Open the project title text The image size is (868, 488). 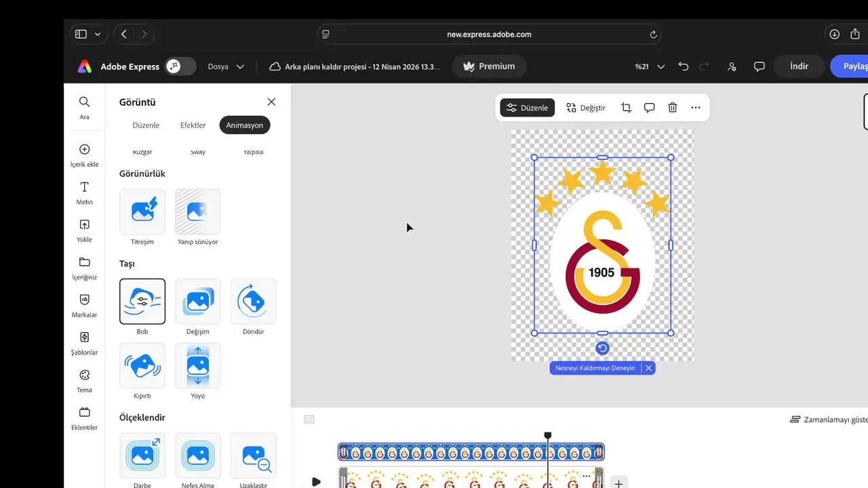click(362, 66)
